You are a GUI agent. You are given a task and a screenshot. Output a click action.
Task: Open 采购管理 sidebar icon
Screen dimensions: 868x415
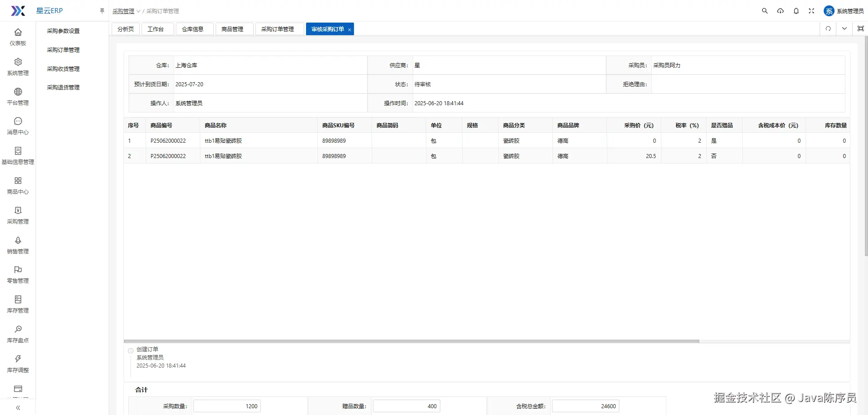[18, 210]
